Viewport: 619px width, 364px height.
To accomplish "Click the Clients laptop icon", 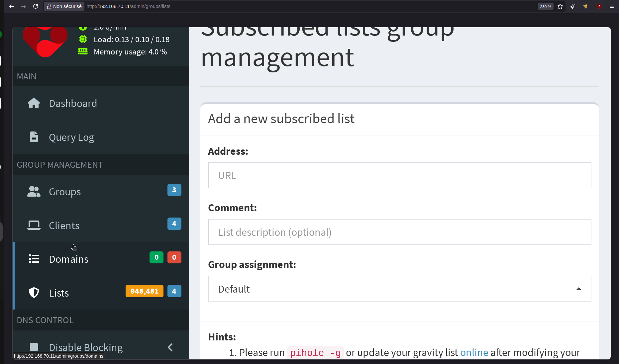I will tap(34, 226).
